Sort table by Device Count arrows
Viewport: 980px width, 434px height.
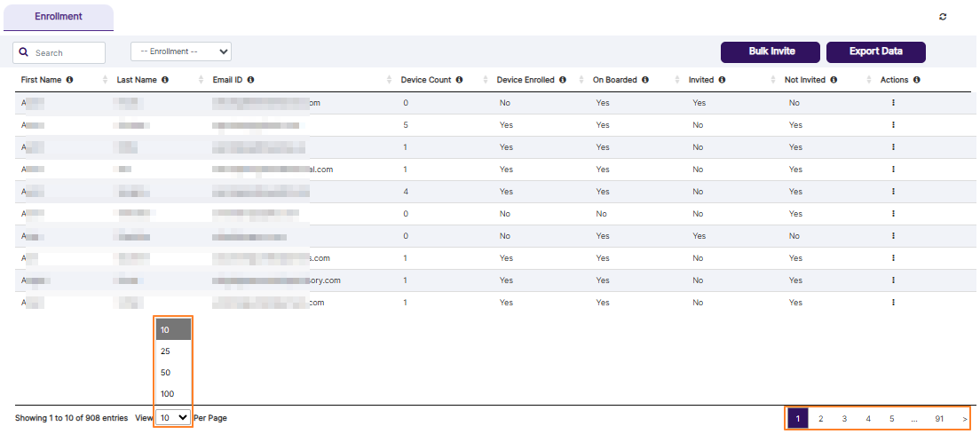pos(486,80)
